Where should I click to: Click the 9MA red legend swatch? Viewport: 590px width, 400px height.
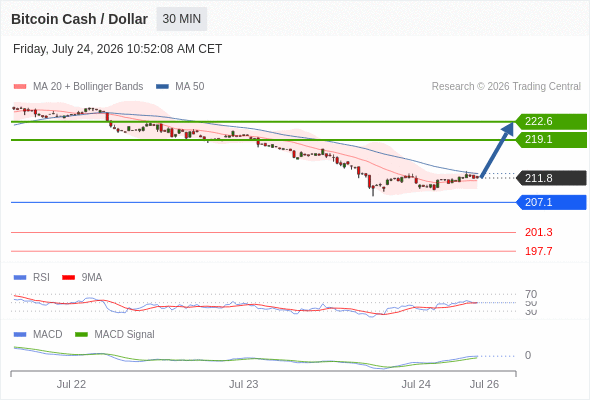[x=68, y=278]
